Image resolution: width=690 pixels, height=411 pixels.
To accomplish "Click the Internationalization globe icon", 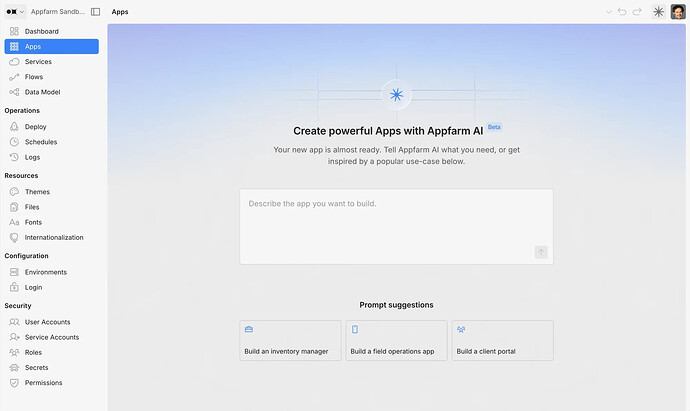I will tap(14, 237).
